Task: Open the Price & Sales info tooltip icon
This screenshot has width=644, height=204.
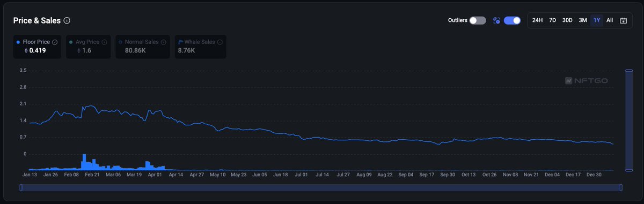Action: click(x=67, y=20)
